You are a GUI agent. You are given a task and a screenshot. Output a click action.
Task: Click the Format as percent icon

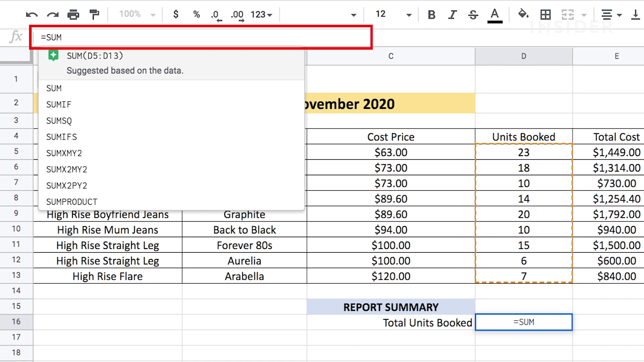point(197,14)
